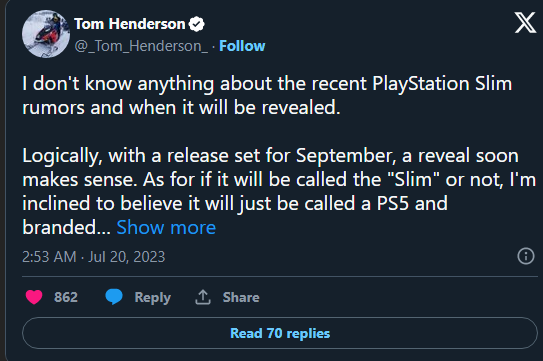The image size is (543, 361).
Task: Click the 862 likes count
Action: [66, 297]
